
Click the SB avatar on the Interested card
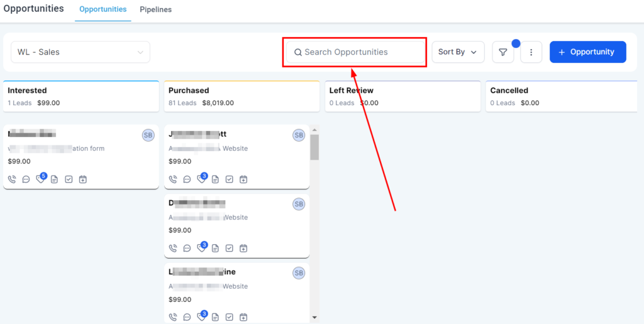148,135
